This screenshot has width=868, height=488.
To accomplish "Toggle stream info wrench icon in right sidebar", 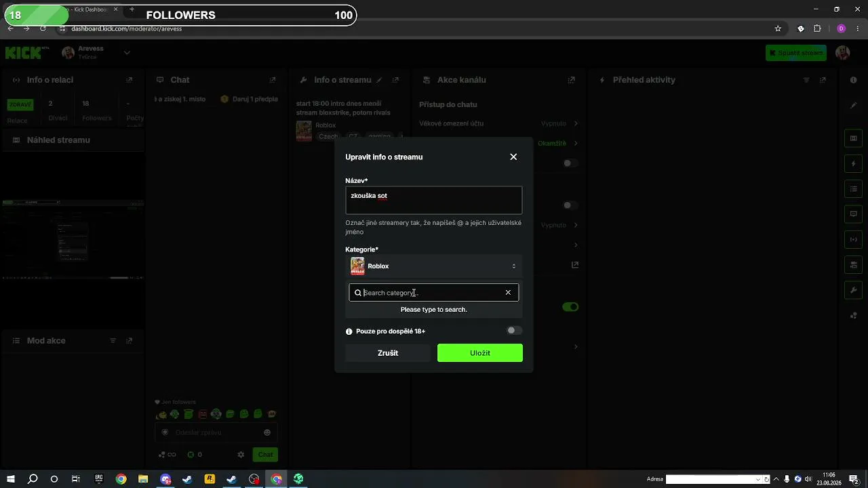I will click(x=854, y=290).
